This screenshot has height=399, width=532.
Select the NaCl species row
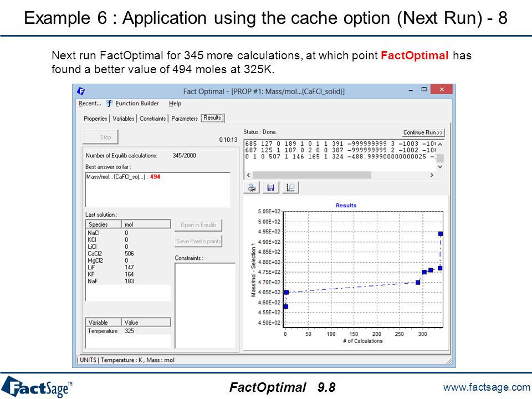tap(128, 233)
